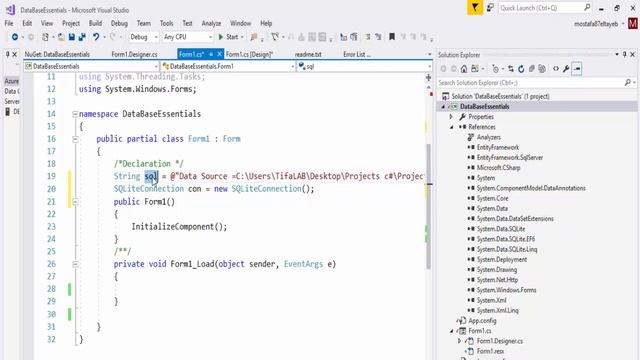Image resolution: width=640 pixels, height=360 pixels.
Task: Toggle the pin on Form1.cs tab
Action: click(x=211, y=54)
